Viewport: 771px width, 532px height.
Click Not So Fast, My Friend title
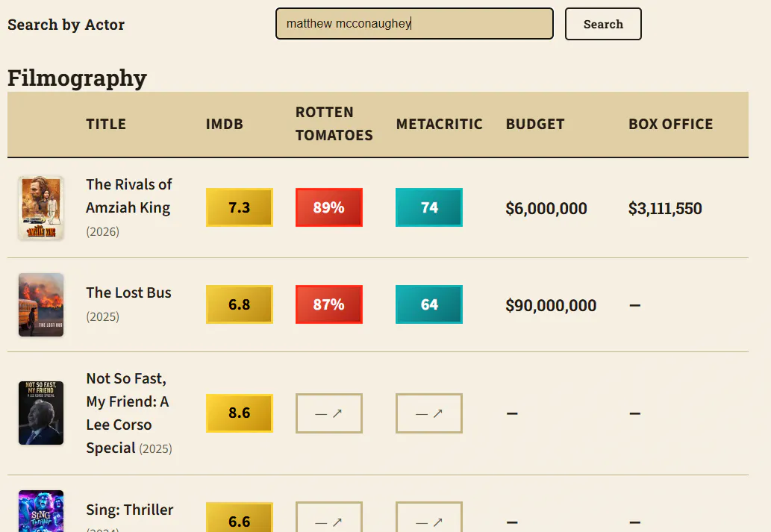tap(128, 413)
